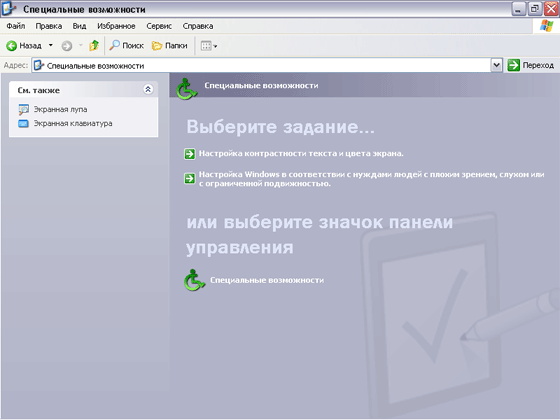This screenshot has height=420, width=560.
Task: Click the Экранная клавиатура keyboard icon
Action: tap(24, 124)
